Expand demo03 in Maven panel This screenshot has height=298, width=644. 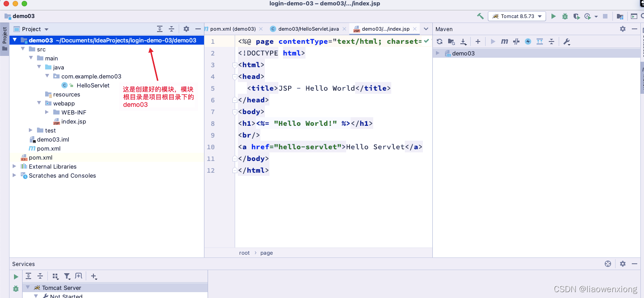coord(437,53)
